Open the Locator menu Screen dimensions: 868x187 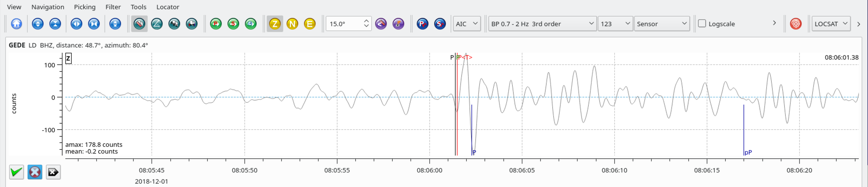tap(168, 7)
